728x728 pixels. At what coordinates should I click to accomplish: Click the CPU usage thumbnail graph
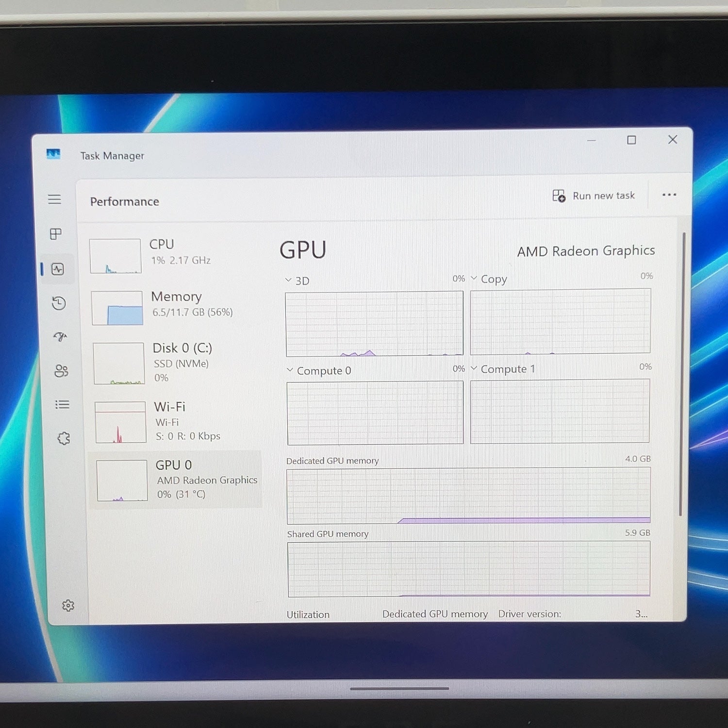[x=116, y=256]
